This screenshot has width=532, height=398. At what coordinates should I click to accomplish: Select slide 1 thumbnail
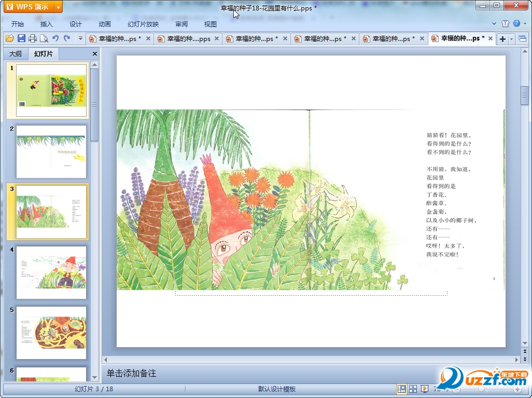(x=51, y=90)
